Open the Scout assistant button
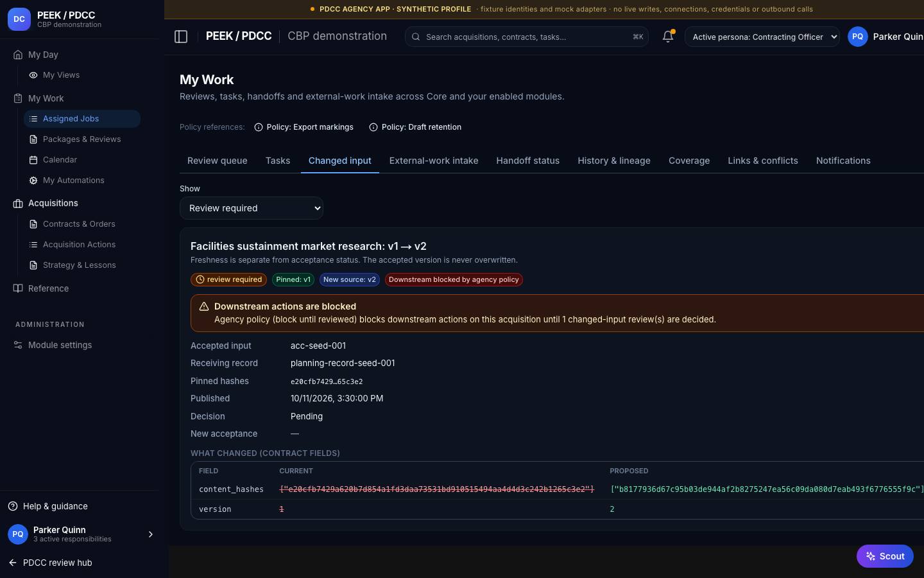 885,556
